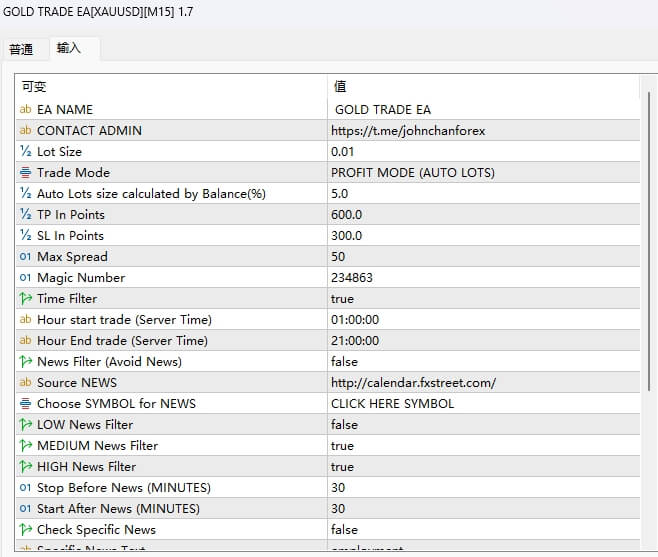Click the calendar.fxstreet.com source URL value

[413, 382]
